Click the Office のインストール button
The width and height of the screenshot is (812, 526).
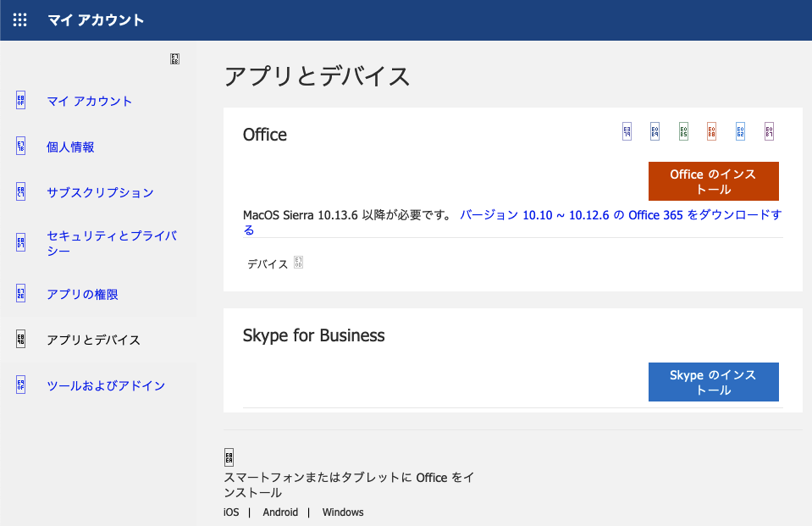point(713,181)
